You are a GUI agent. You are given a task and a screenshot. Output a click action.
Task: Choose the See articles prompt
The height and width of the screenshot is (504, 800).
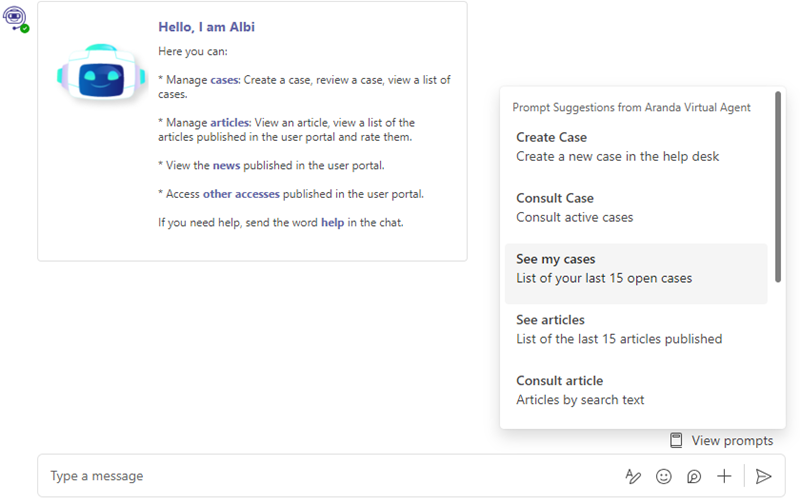(636, 330)
